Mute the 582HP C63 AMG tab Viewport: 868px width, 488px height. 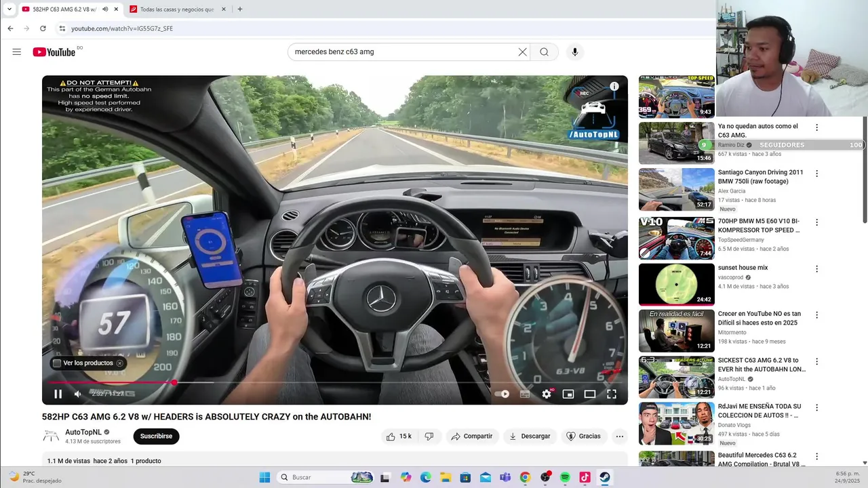105,9
